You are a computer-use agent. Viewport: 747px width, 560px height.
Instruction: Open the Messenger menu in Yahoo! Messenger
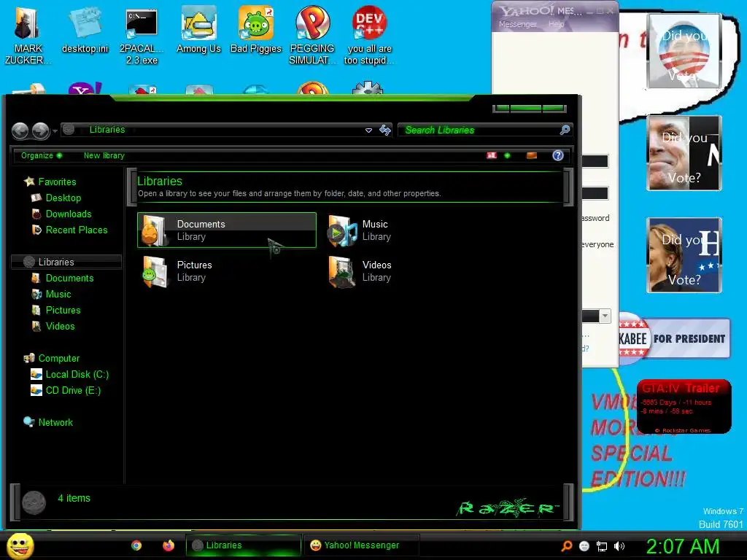(517, 24)
